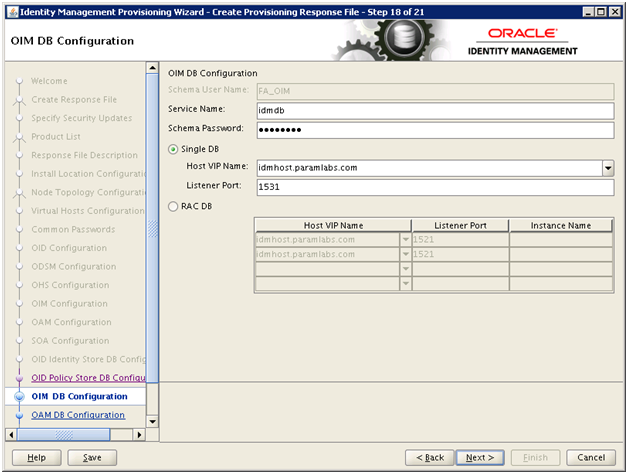Screen dimensions: 628x474
Task: Click the Java icon in title bar
Action: click(13, 12)
